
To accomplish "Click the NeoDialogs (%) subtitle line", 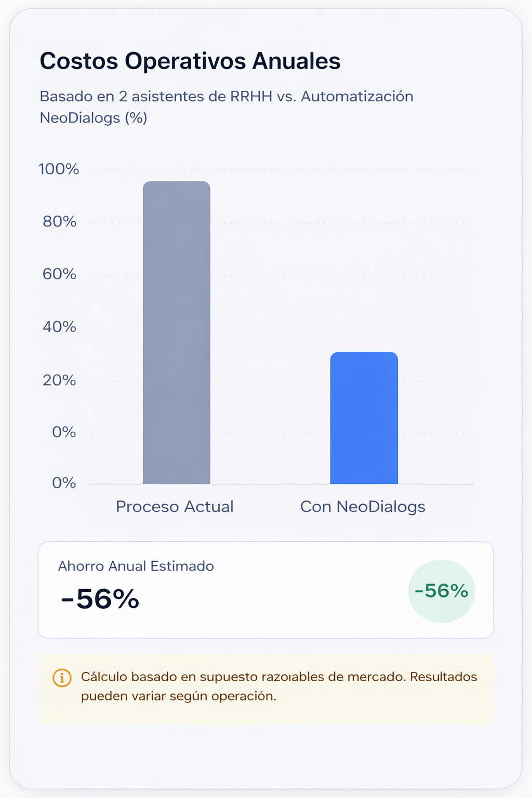I will coord(94,118).
